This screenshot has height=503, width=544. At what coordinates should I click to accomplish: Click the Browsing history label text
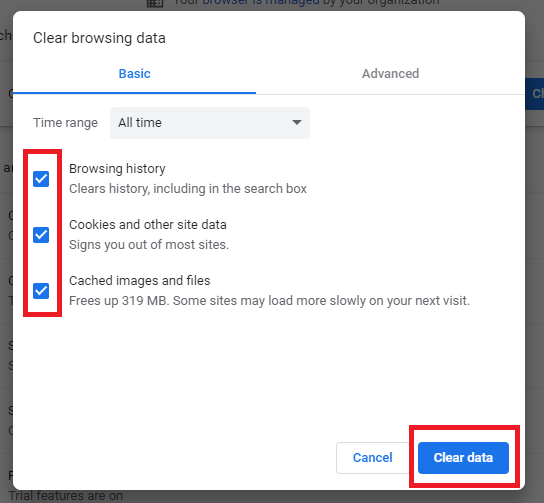pyautogui.click(x=117, y=169)
